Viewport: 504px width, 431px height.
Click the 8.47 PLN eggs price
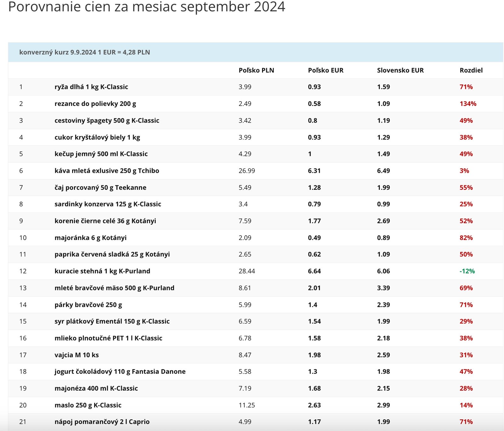tap(245, 355)
